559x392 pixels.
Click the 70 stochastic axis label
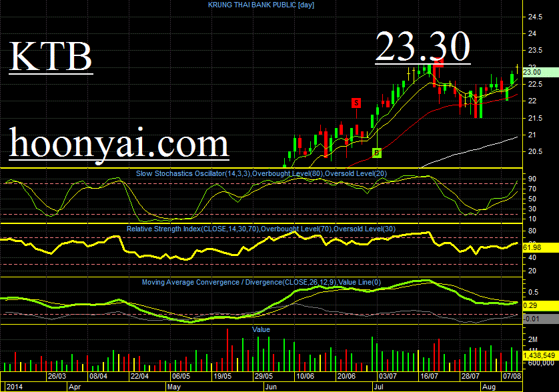coord(532,189)
